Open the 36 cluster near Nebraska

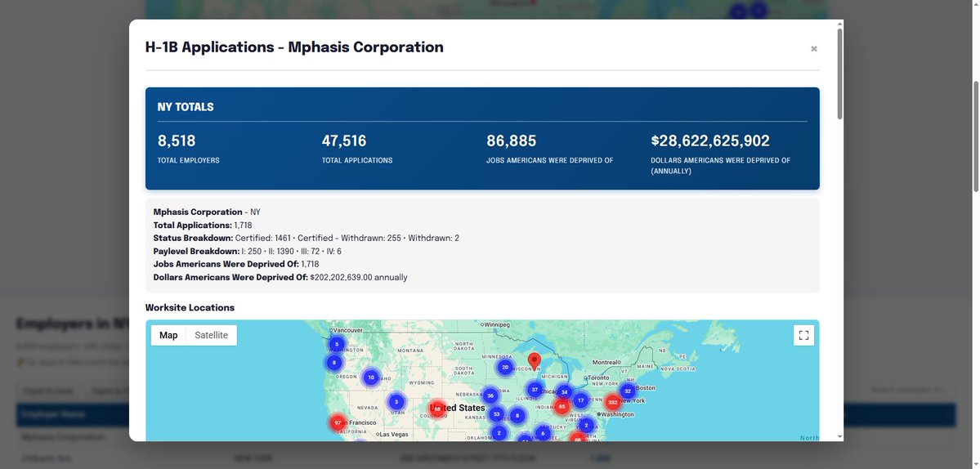(490, 395)
